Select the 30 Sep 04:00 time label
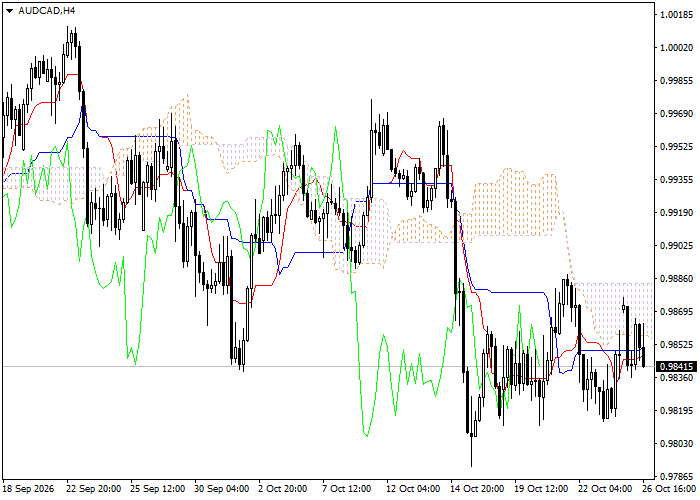The height and width of the screenshot is (500, 700). tap(222, 489)
